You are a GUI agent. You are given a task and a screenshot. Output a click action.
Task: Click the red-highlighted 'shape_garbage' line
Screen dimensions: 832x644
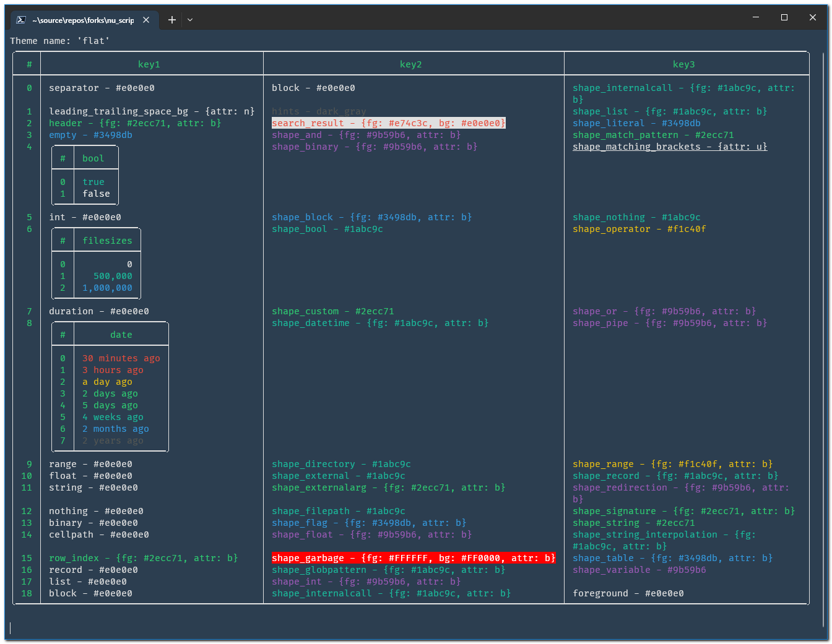(x=414, y=558)
